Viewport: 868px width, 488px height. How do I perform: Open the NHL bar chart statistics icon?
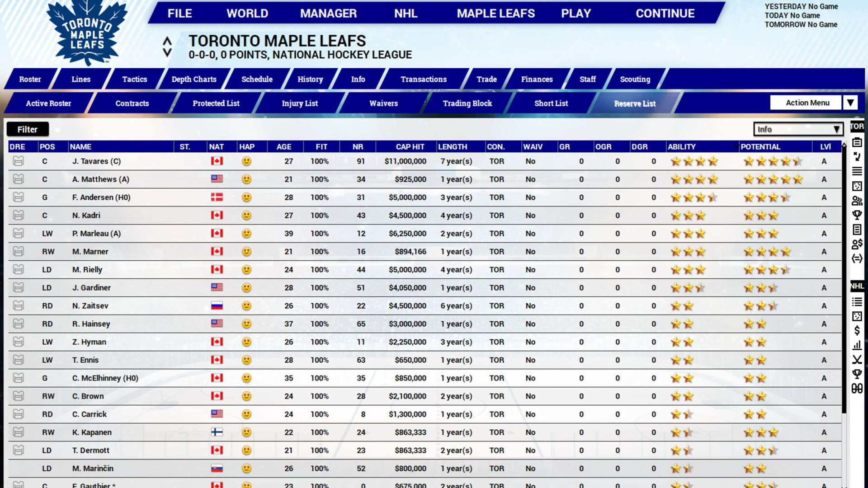point(857,345)
